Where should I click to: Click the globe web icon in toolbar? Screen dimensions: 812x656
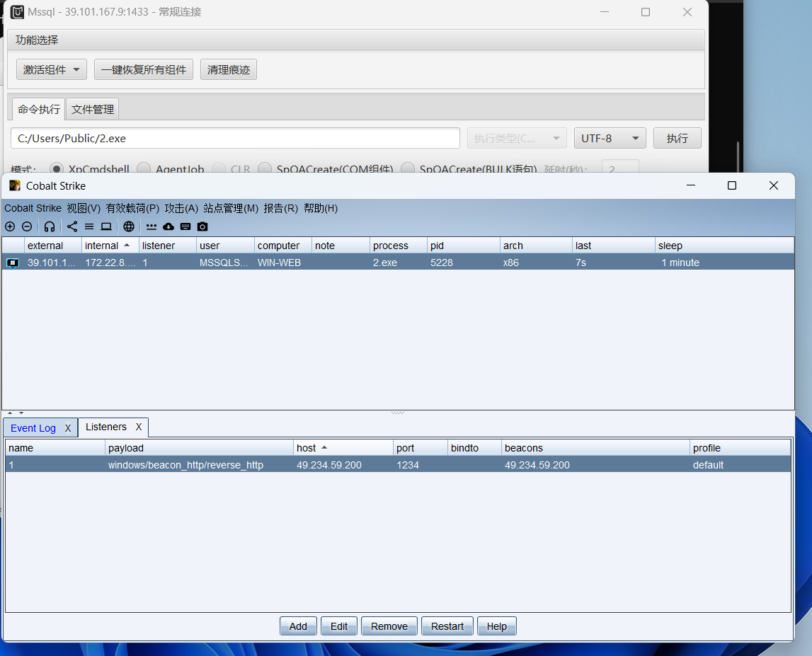pos(129,226)
